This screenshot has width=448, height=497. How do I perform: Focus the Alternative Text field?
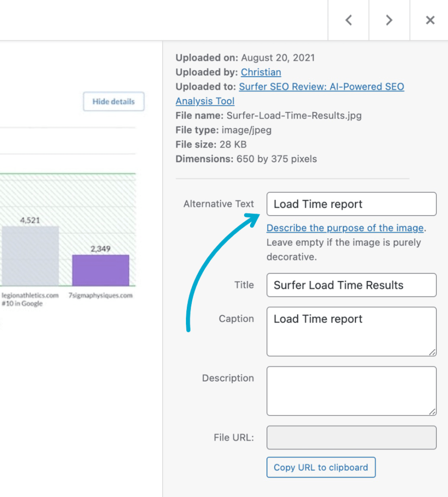[x=351, y=204]
